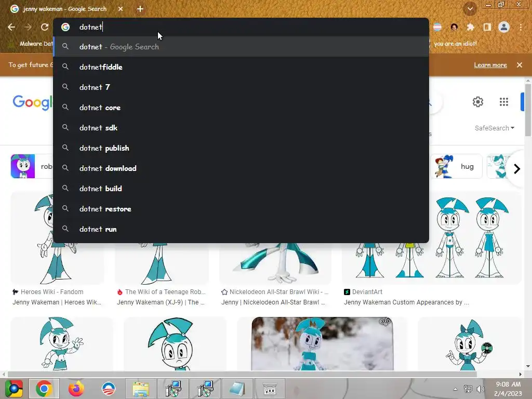Reload the page with the refresh icon

45,27
